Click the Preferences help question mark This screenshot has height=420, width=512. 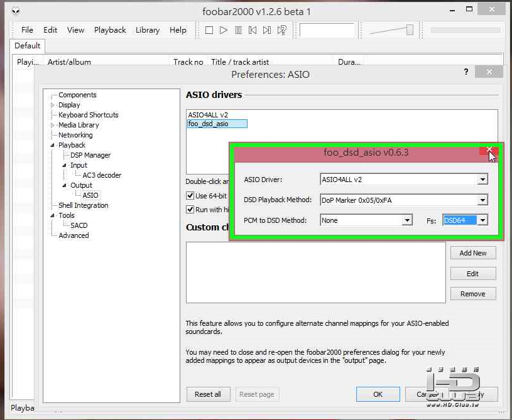[x=466, y=72]
